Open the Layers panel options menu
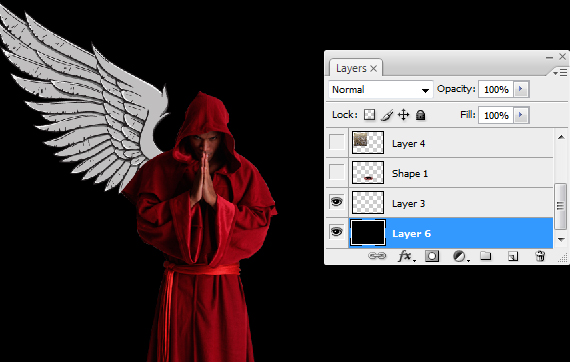 point(560,73)
